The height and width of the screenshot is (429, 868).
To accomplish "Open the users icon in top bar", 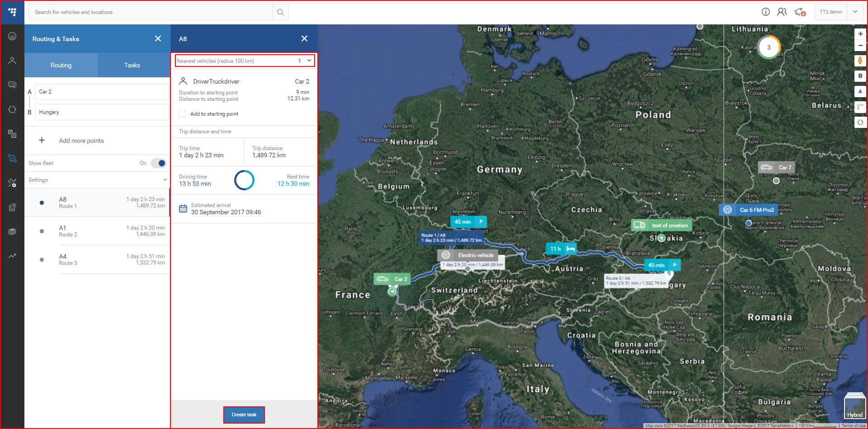I will (x=782, y=12).
